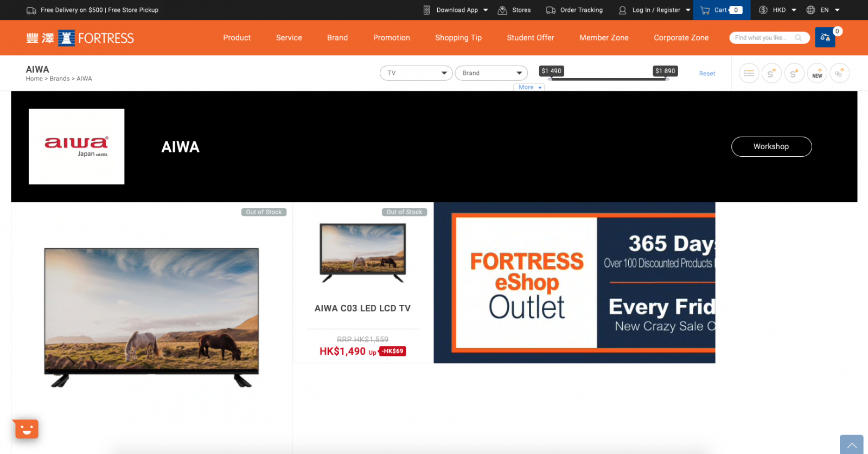
Task: Open the product compare scale icon
Action: coord(825,37)
